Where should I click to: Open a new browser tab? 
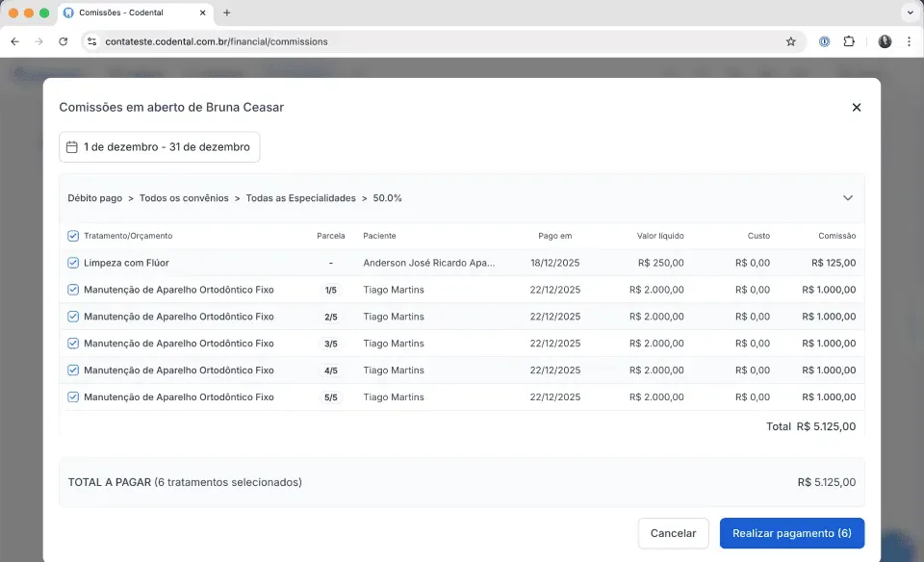227,13
